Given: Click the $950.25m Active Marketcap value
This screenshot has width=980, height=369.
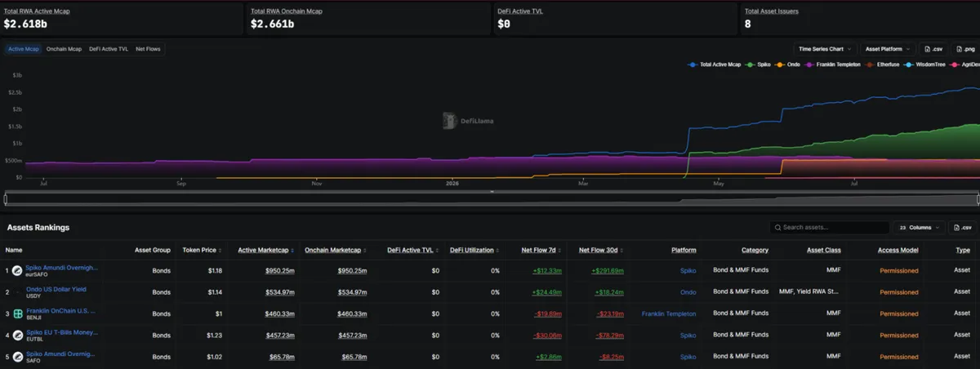Looking at the screenshot, I should point(279,270).
